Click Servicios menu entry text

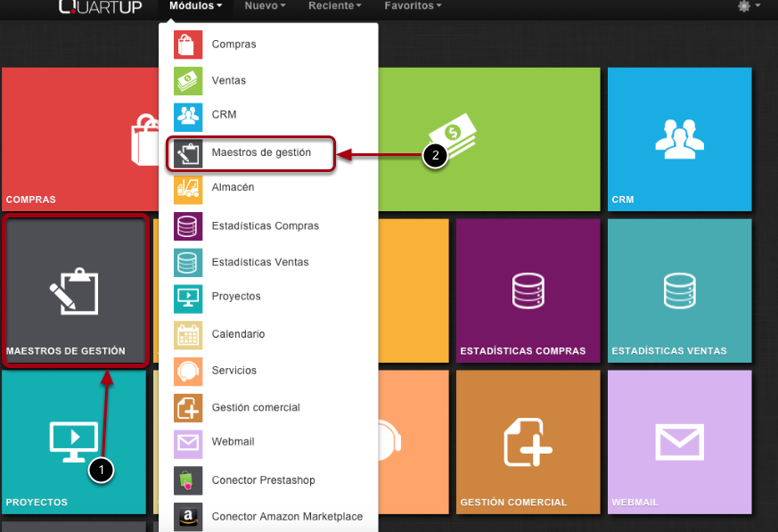234,370
